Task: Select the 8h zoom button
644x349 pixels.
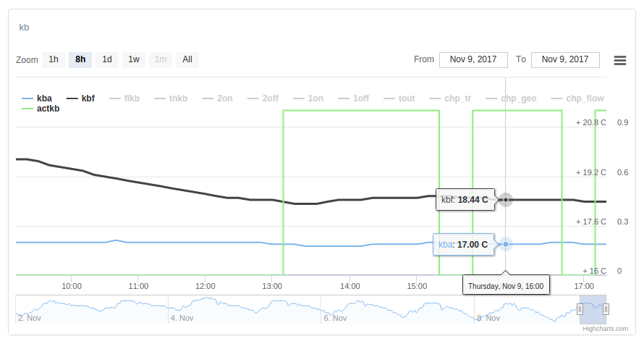Action: coord(80,59)
